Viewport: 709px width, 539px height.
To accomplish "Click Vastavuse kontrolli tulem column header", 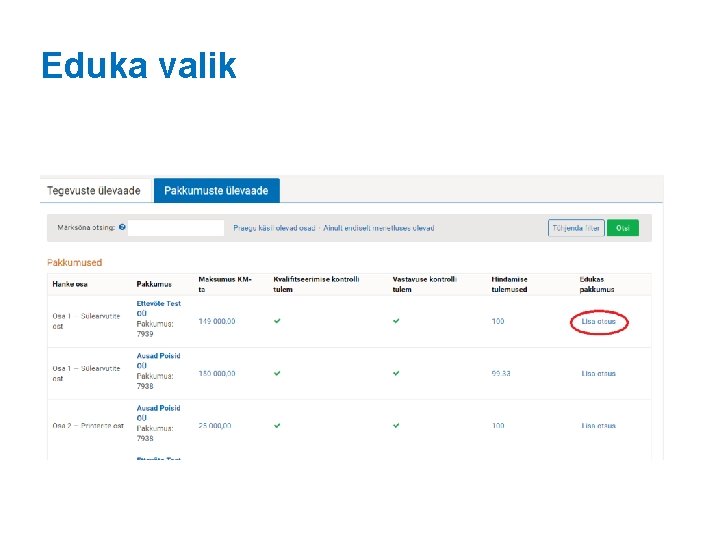I will coord(425,284).
